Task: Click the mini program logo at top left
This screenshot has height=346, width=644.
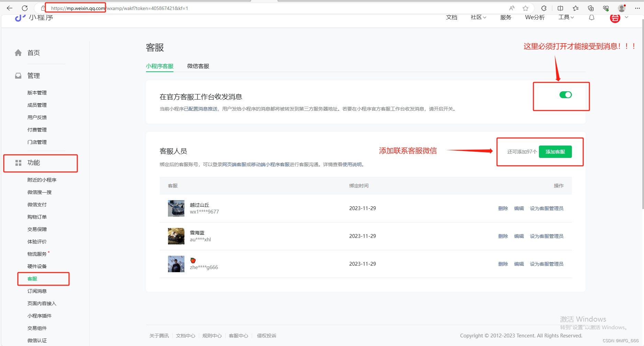Action: tap(20, 18)
